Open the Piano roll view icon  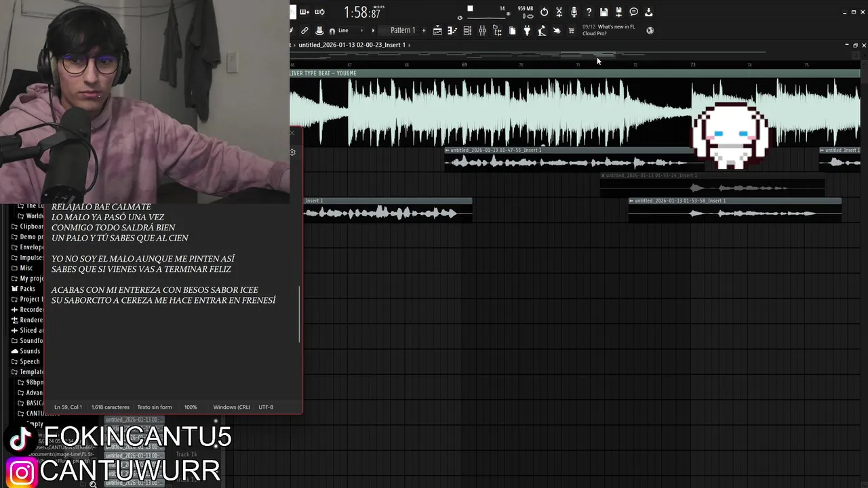pyautogui.click(x=452, y=30)
